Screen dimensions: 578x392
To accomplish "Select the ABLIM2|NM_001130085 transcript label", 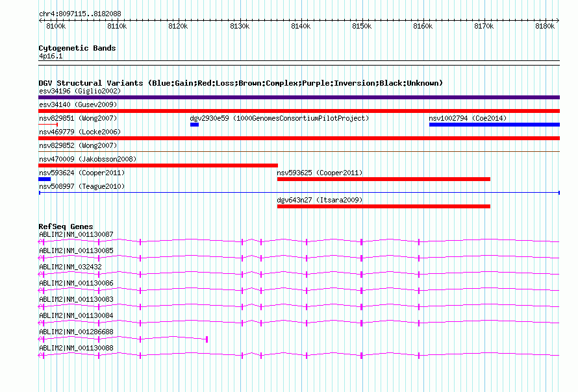I will (x=76, y=251).
